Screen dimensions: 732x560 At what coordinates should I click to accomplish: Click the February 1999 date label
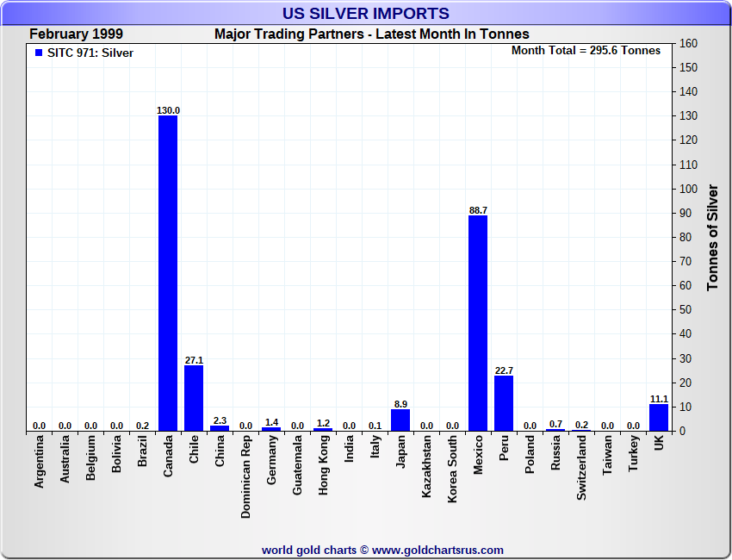pyautogui.click(x=76, y=34)
